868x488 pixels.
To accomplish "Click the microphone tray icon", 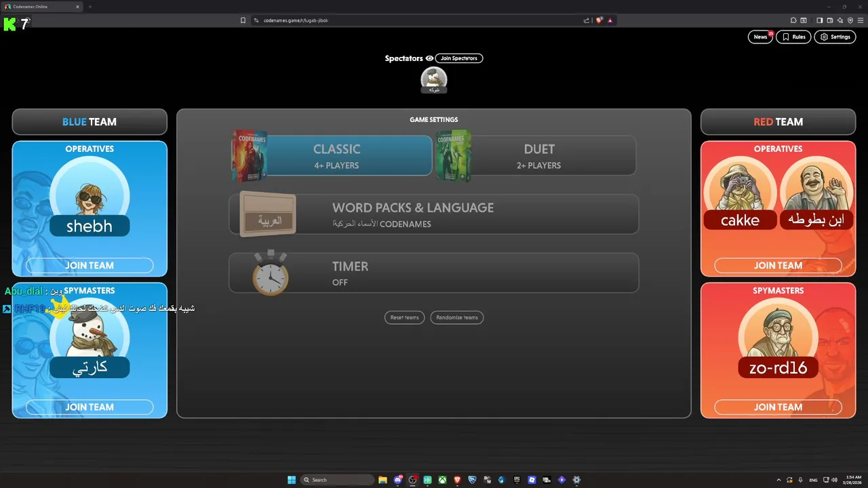I will 800,480.
